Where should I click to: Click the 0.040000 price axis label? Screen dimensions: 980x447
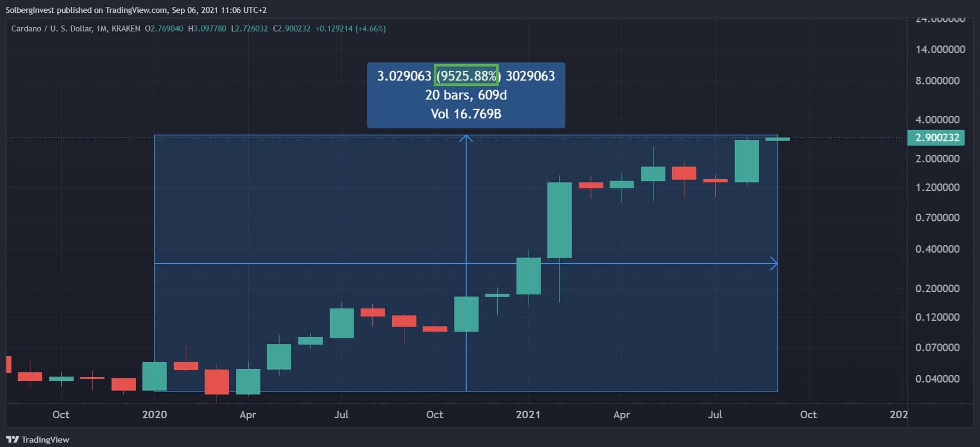pos(937,379)
